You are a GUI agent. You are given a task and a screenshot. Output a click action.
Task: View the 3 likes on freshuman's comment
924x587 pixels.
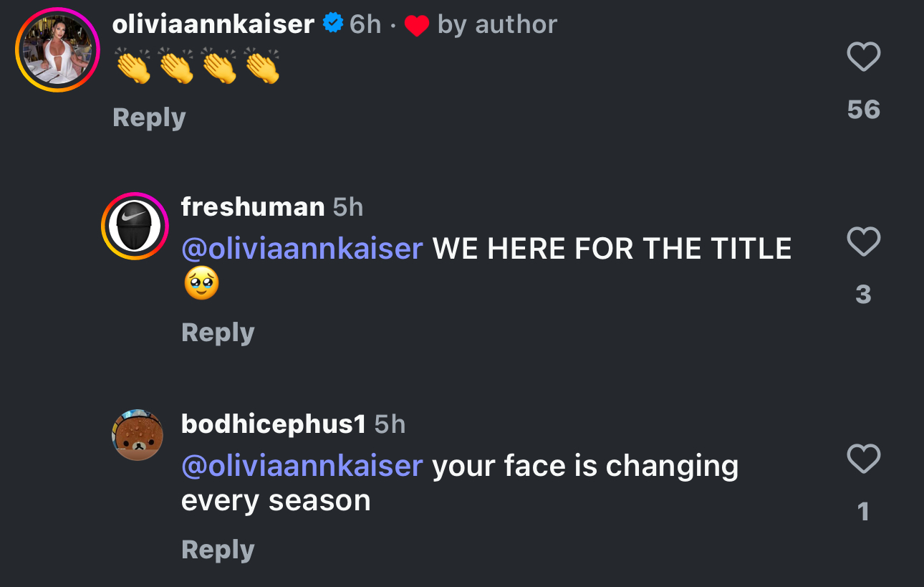[863, 294]
